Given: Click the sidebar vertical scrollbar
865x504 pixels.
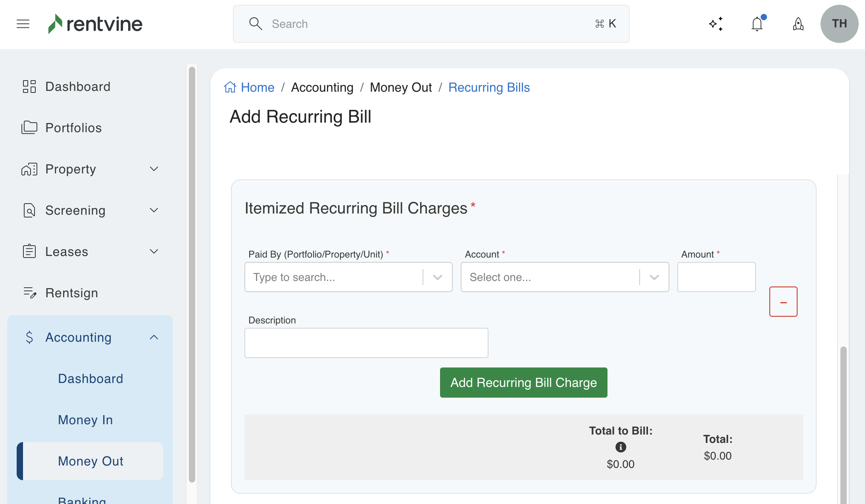Looking at the screenshot, I should [192, 274].
